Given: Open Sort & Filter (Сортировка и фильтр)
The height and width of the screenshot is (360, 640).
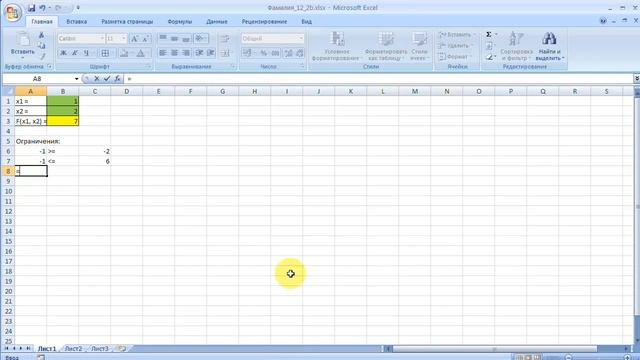Looking at the screenshot, I should click(516, 46).
